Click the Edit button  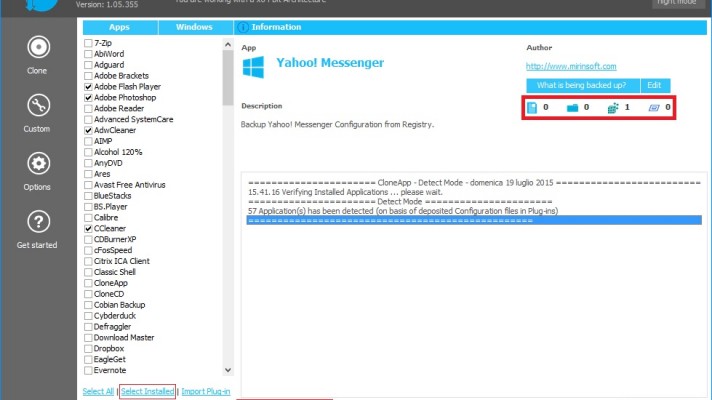coord(655,85)
